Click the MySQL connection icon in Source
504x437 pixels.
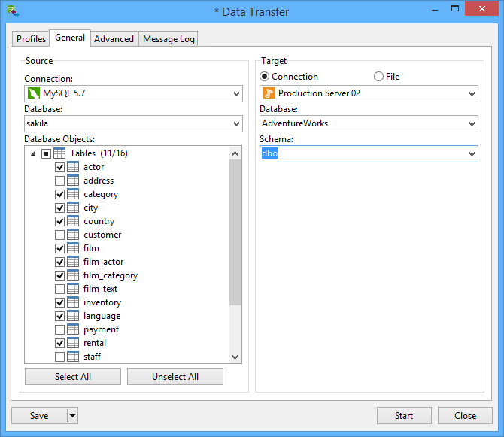click(33, 93)
